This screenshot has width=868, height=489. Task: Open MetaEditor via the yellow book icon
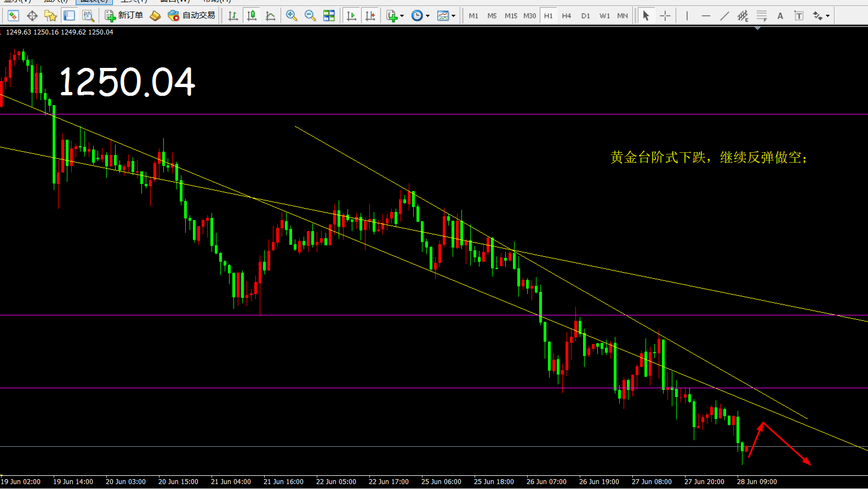(155, 16)
